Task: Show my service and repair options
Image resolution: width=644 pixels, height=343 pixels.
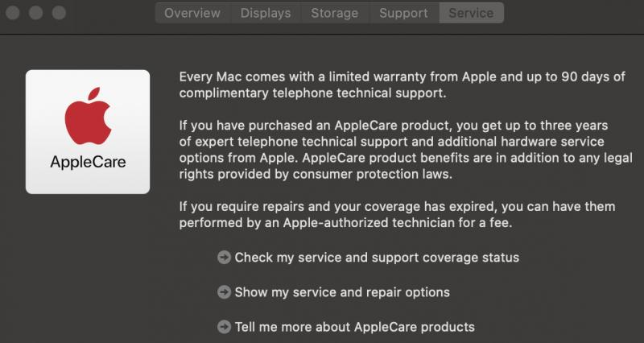Action: [x=342, y=292]
